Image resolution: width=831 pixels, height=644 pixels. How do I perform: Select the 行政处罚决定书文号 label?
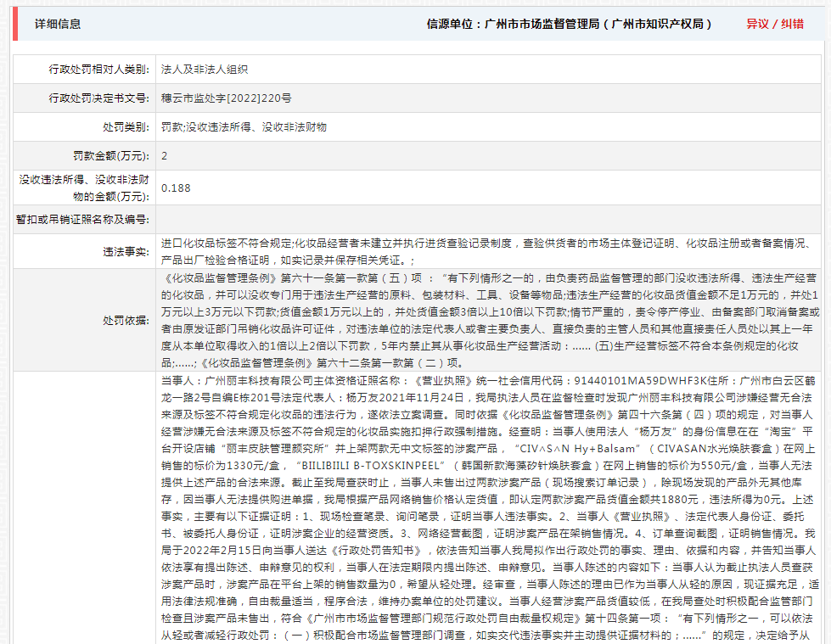coord(99,98)
